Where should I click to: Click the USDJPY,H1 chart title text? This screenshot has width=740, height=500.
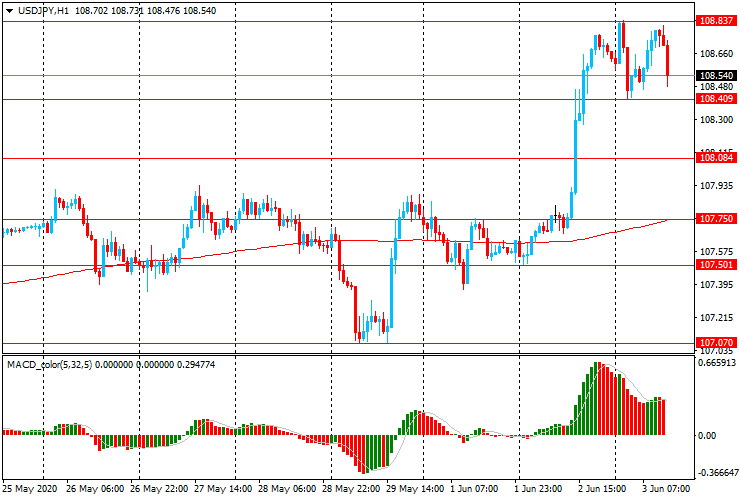(43, 10)
